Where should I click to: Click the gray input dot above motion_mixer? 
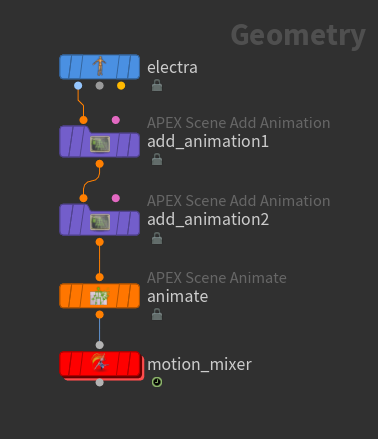[99, 345]
